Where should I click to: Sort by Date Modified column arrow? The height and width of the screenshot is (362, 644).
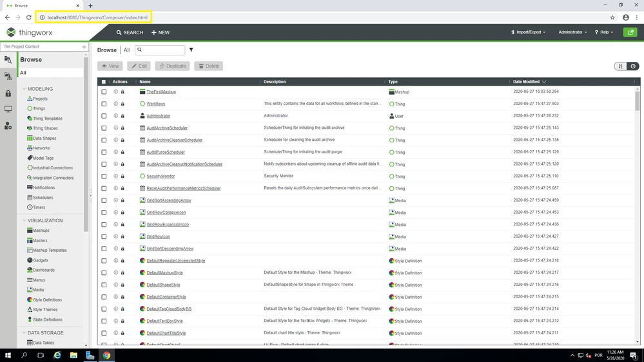(544, 82)
